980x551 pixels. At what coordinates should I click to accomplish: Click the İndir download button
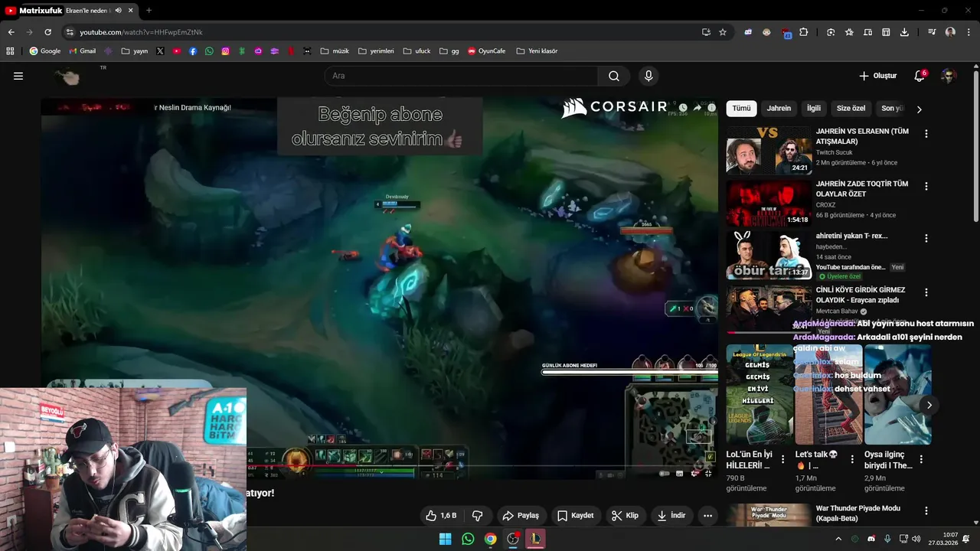click(671, 516)
